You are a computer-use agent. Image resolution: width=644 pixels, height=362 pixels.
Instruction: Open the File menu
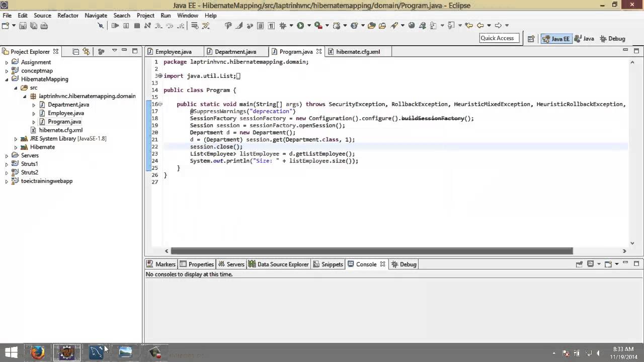(7, 16)
